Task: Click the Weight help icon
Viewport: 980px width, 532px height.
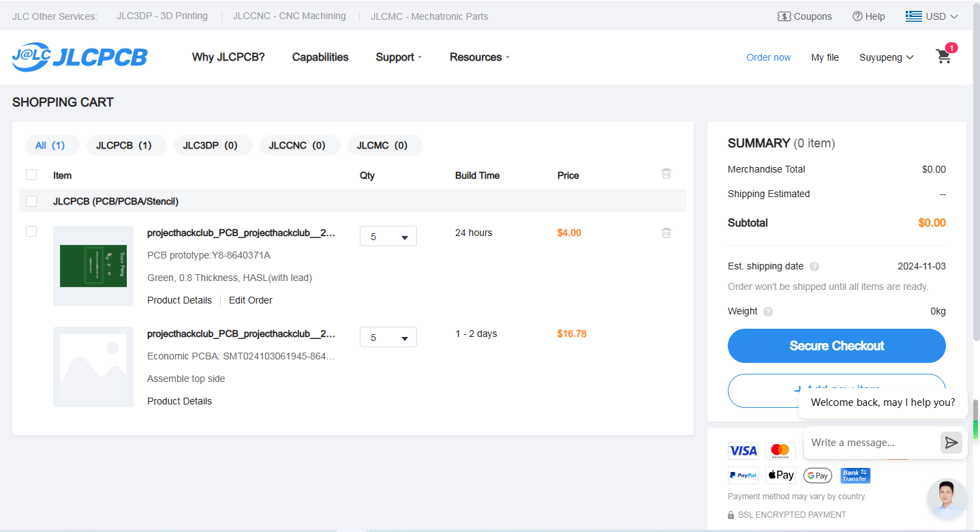Action: [x=768, y=312]
